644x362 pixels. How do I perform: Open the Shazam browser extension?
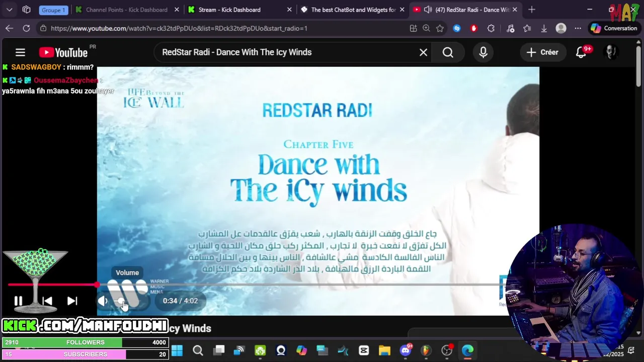tap(457, 28)
